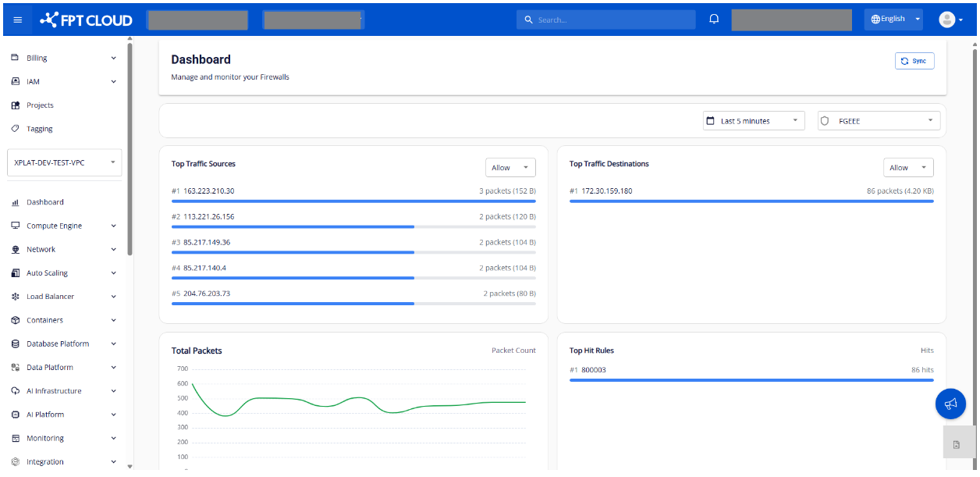980x477 pixels.
Task: Click the user avatar icon
Action: point(947,20)
